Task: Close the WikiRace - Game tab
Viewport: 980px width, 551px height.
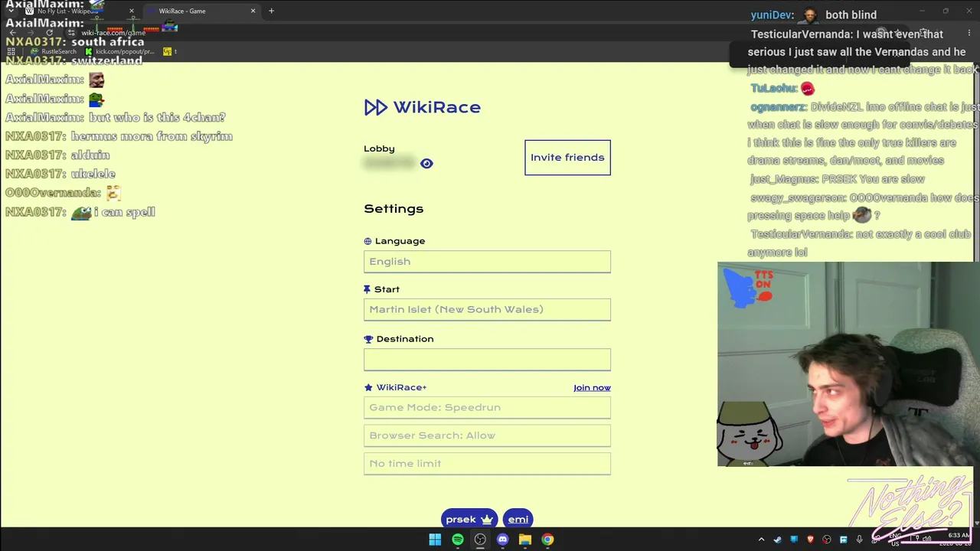Action: click(253, 11)
